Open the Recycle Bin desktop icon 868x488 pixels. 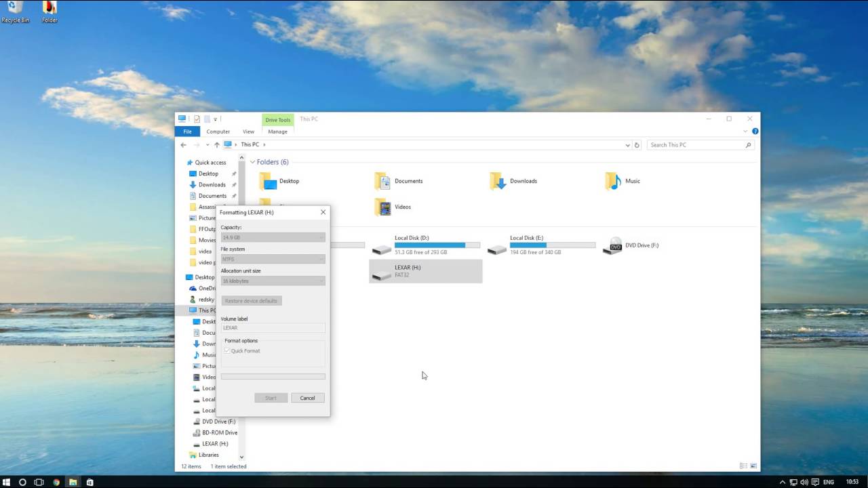tap(15, 12)
